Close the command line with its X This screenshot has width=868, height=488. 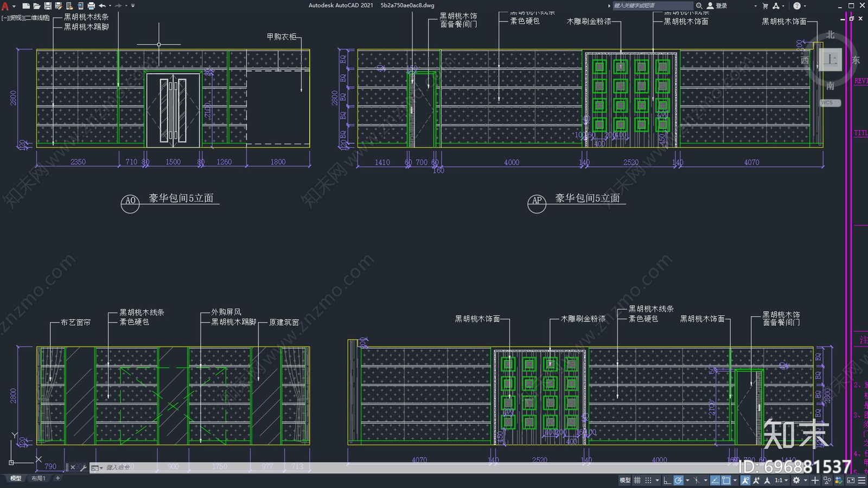pyautogui.click(x=73, y=467)
